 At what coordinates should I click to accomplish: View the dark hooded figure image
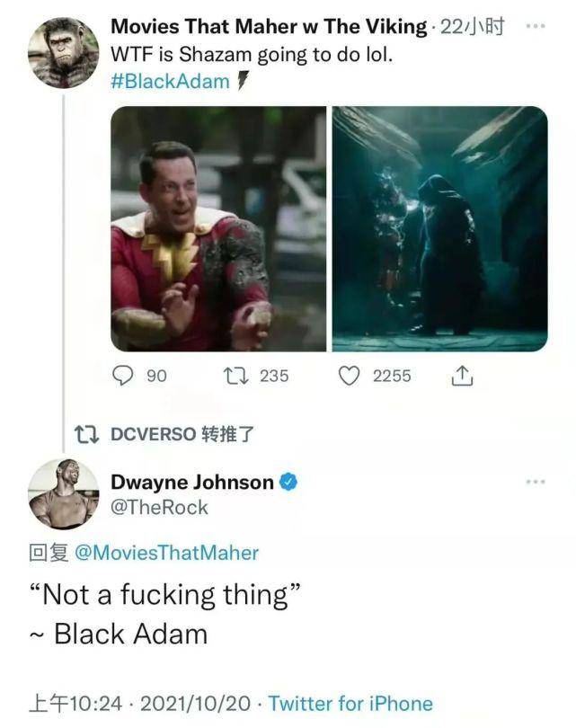[439, 228]
